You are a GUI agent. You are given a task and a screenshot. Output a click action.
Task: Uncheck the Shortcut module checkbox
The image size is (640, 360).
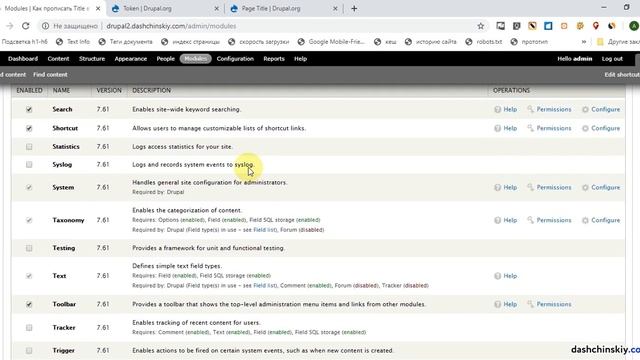[x=29, y=128]
